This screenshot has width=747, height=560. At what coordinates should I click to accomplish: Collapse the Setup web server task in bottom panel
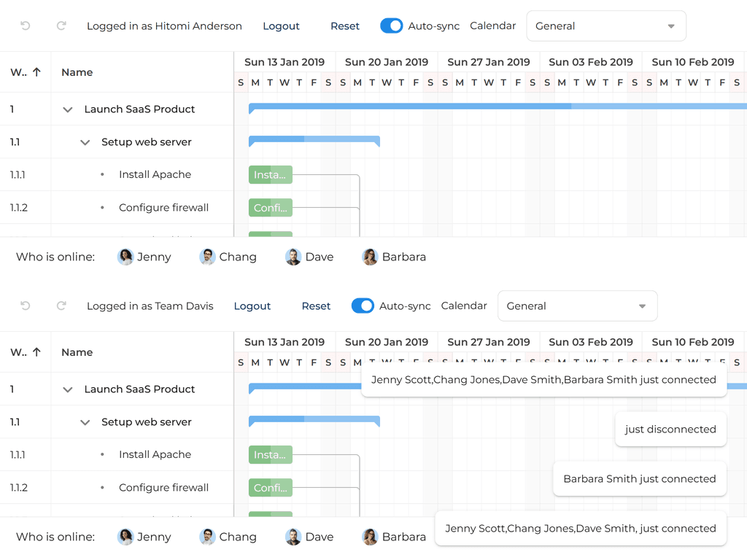tap(85, 422)
